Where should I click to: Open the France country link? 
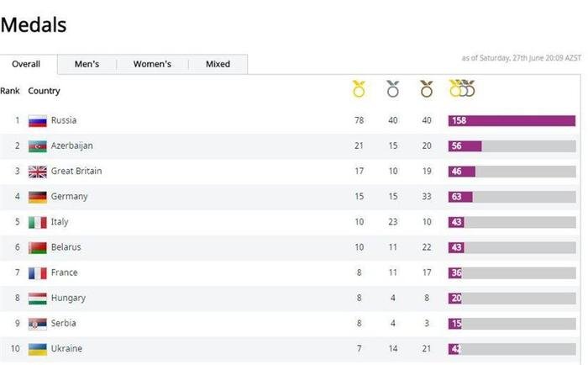(x=64, y=272)
